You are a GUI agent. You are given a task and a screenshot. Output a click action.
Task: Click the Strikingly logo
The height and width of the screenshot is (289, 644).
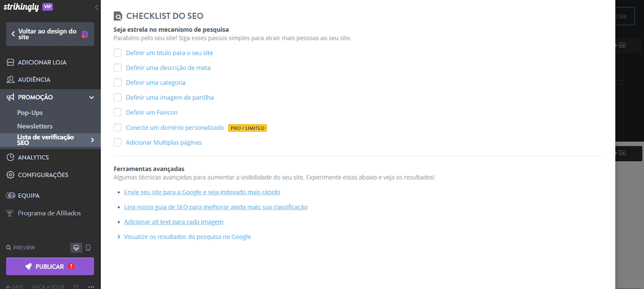(20, 7)
